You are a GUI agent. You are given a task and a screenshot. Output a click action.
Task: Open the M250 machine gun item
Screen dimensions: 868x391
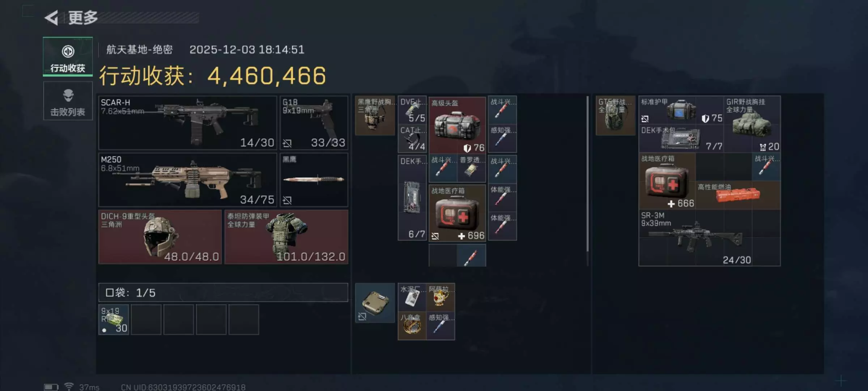[x=187, y=180]
